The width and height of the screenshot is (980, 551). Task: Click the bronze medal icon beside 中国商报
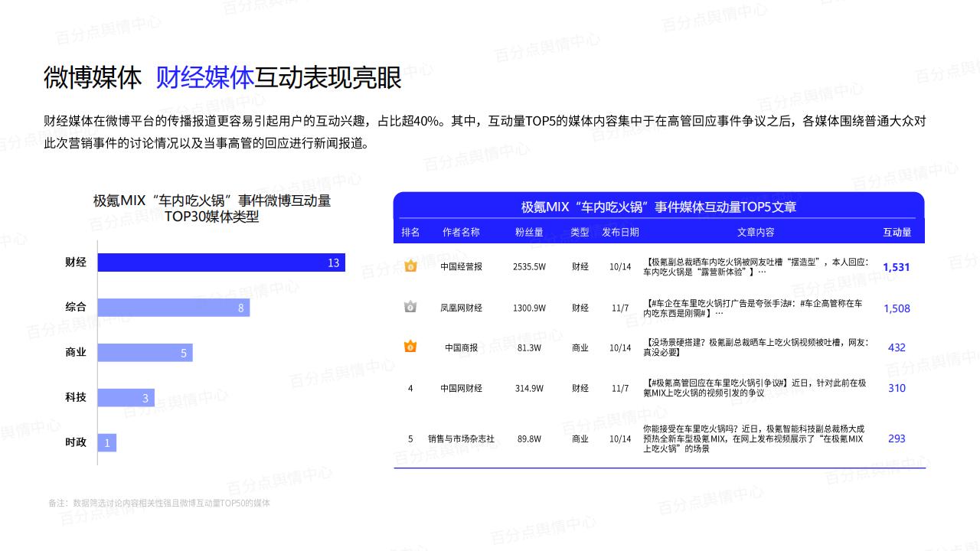coord(410,347)
